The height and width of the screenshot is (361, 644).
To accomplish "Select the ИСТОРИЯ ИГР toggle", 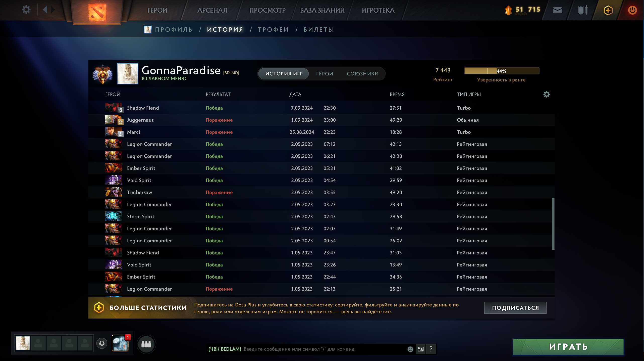I will pos(284,74).
